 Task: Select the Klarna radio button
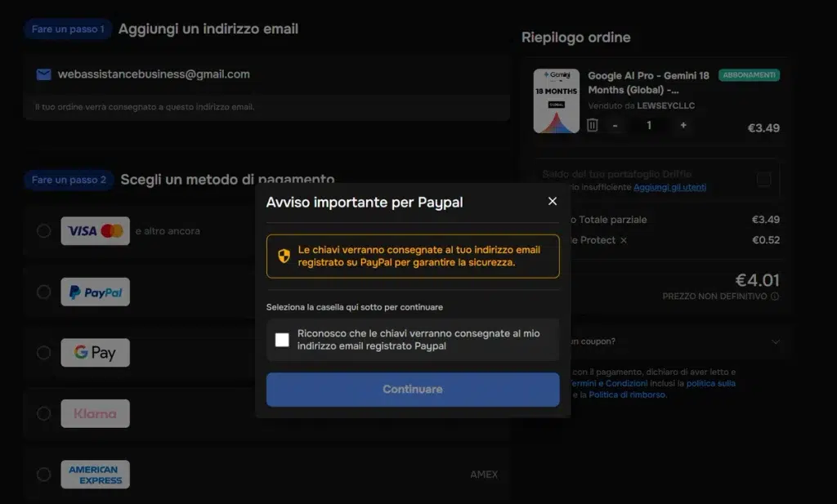pos(44,413)
